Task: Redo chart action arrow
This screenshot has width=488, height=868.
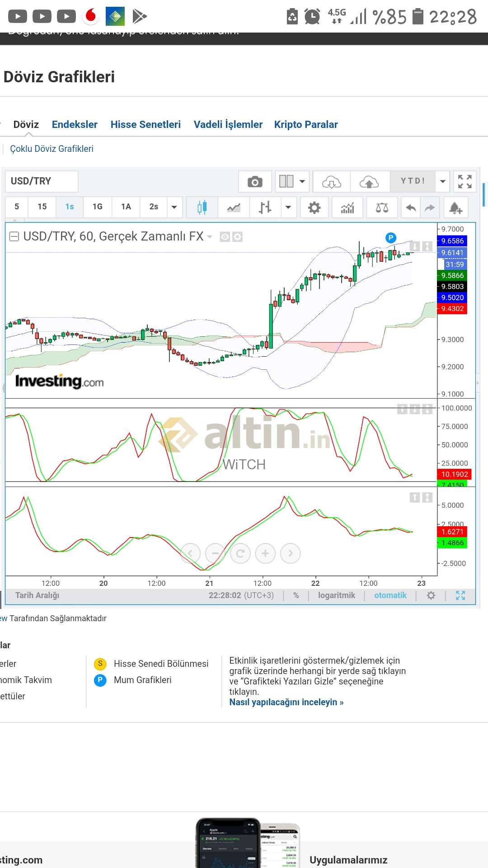Action: (430, 208)
